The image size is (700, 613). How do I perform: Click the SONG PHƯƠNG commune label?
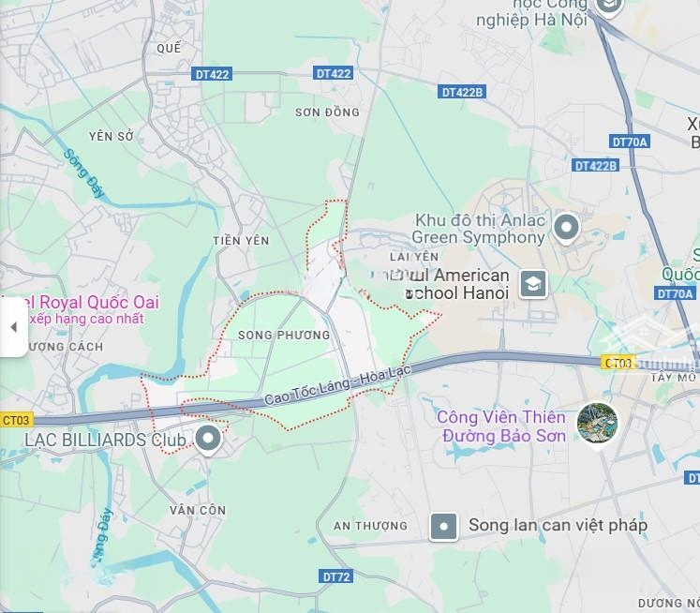point(284,335)
